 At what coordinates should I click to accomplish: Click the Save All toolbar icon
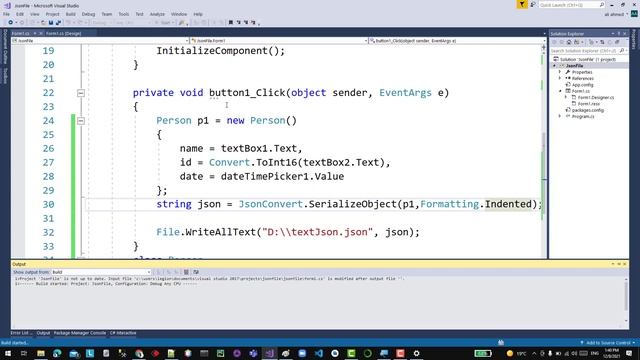pyautogui.click(x=58, y=22)
